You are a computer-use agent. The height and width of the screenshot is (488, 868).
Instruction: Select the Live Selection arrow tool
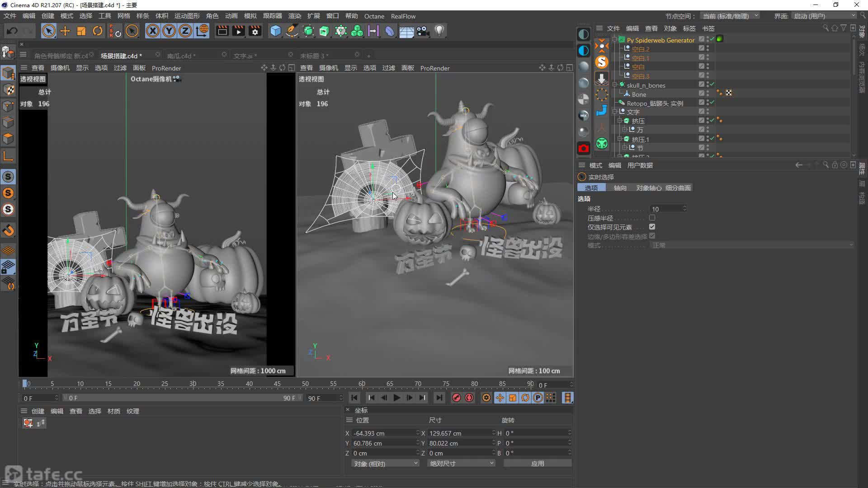[x=48, y=31]
